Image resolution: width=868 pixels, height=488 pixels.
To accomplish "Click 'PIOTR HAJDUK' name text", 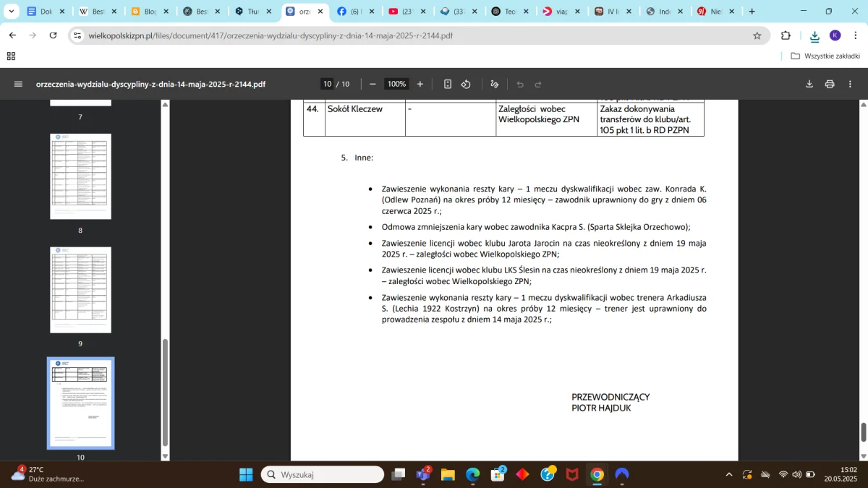I will coord(601,408).
